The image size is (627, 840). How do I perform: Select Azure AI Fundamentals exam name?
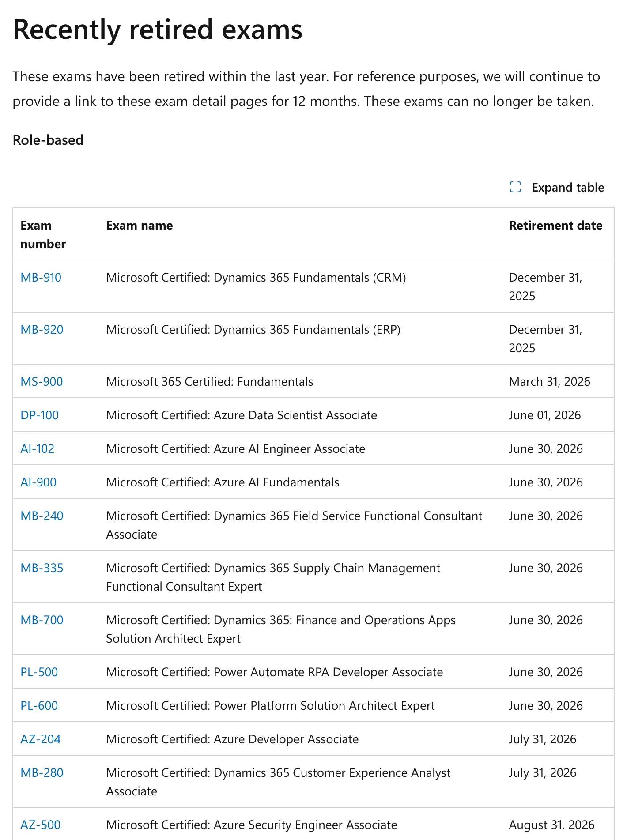tap(223, 482)
